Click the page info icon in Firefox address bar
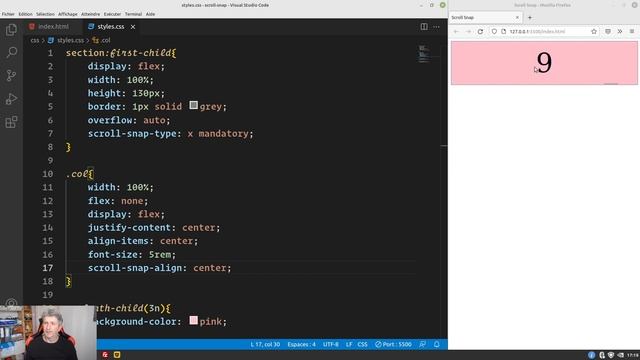The image size is (640, 360). [x=504, y=31]
